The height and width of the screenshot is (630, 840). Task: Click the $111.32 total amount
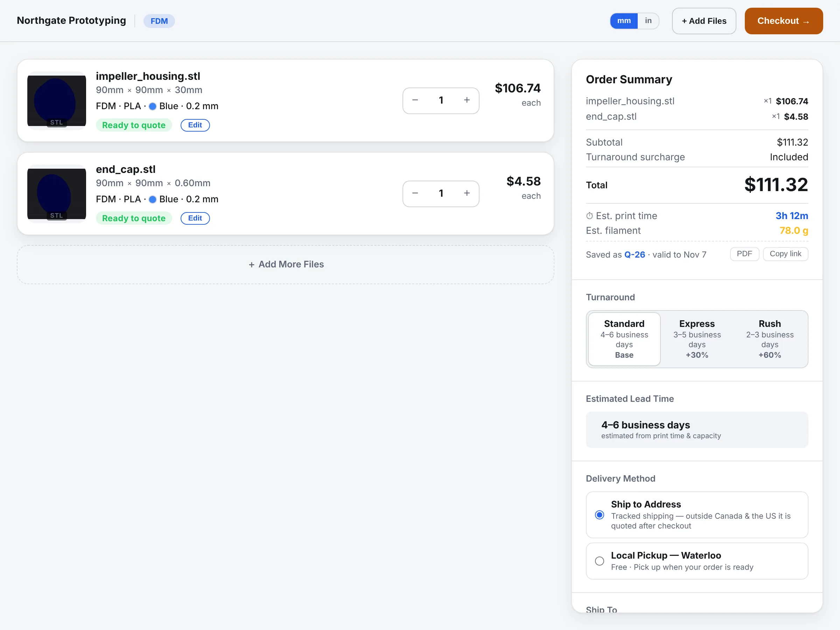[776, 184]
